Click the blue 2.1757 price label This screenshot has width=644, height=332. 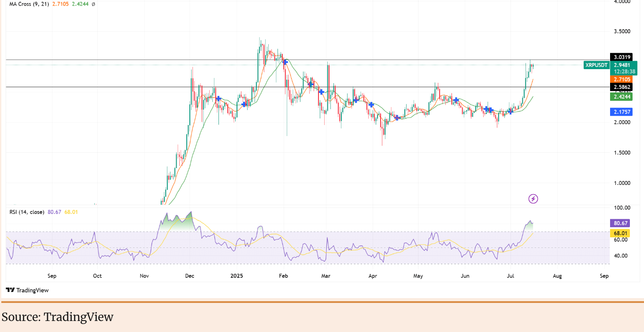622,112
